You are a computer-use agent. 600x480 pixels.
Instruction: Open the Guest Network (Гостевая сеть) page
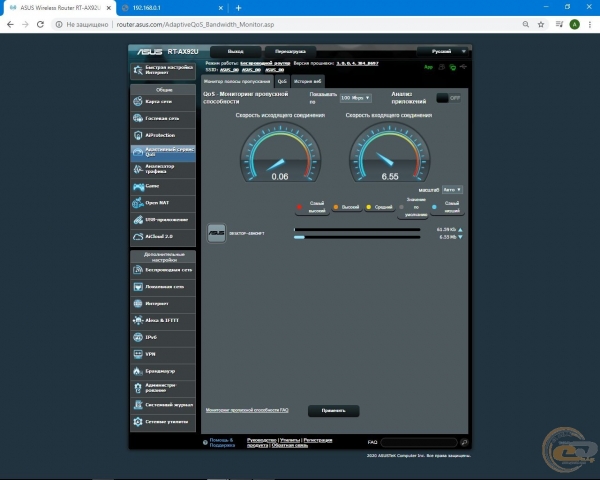pos(163,119)
